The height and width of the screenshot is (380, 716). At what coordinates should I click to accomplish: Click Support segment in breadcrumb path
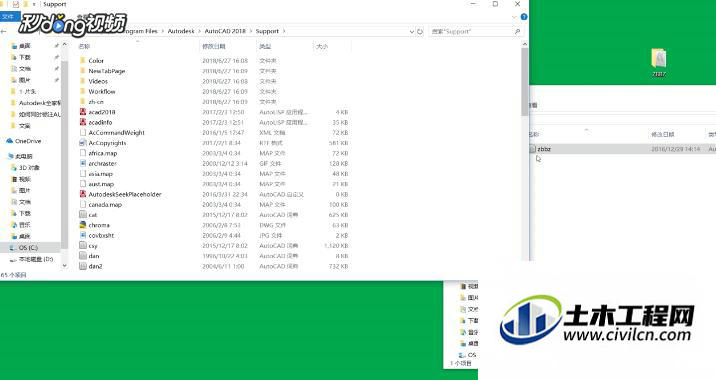pyautogui.click(x=267, y=31)
